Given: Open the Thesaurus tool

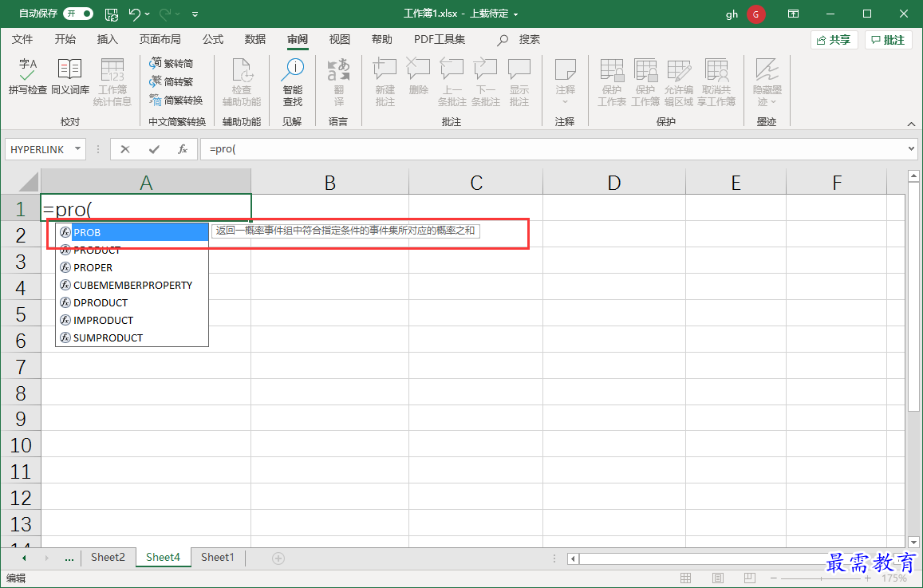Looking at the screenshot, I should tap(70, 77).
